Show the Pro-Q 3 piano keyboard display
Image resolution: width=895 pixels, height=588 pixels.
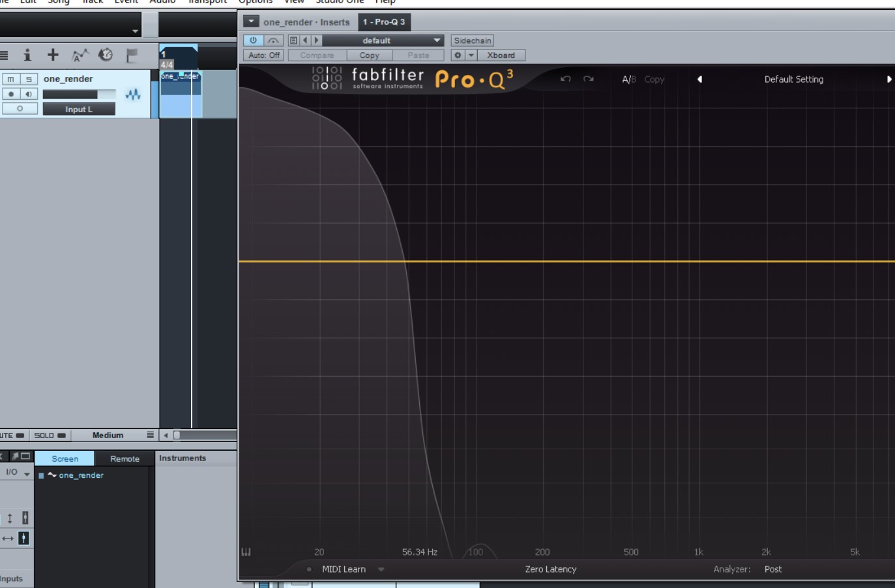pyautogui.click(x=246, y=552)
